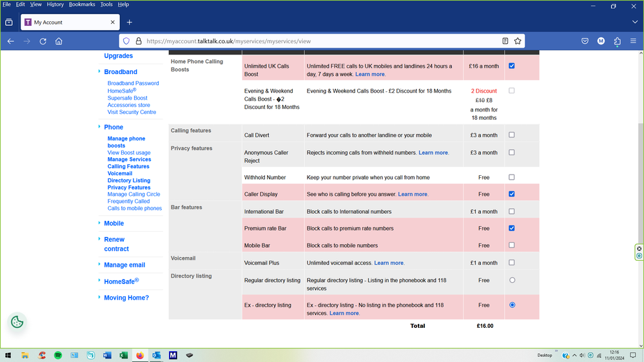
Task: Go back to the previous page
Action: [11, 41]
